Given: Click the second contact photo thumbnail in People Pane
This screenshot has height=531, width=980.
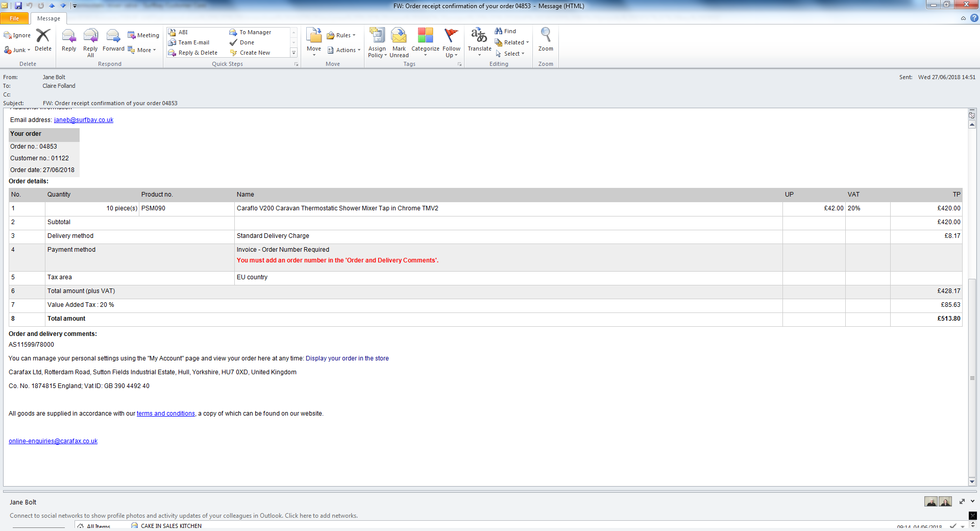Looking at the screenshot, I should 945,502.
